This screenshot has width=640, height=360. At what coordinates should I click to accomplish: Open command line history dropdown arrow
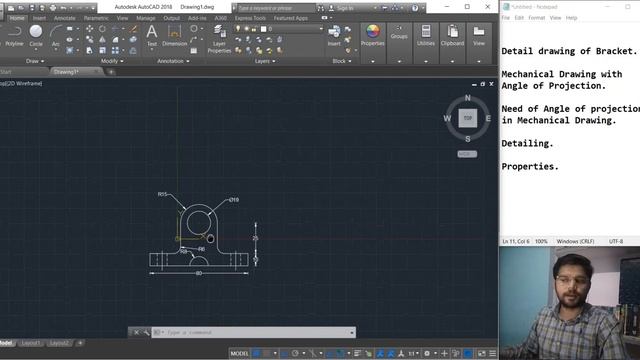[351, 333]
